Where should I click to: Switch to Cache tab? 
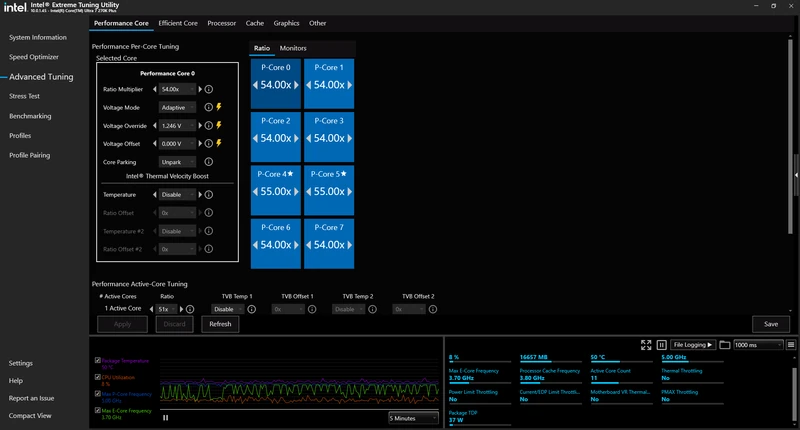pyautogui.click(x=255, y=23)
